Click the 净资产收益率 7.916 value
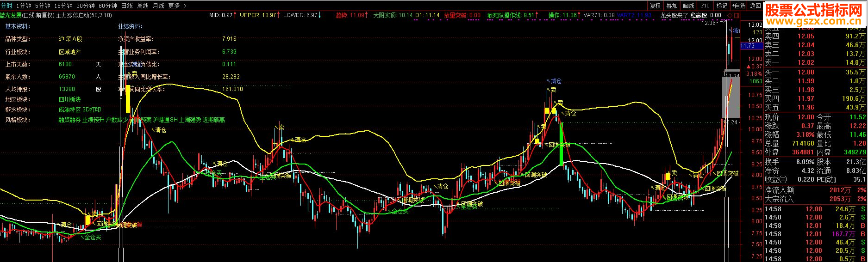Screen dimensions: 868x262 point(229,39)
